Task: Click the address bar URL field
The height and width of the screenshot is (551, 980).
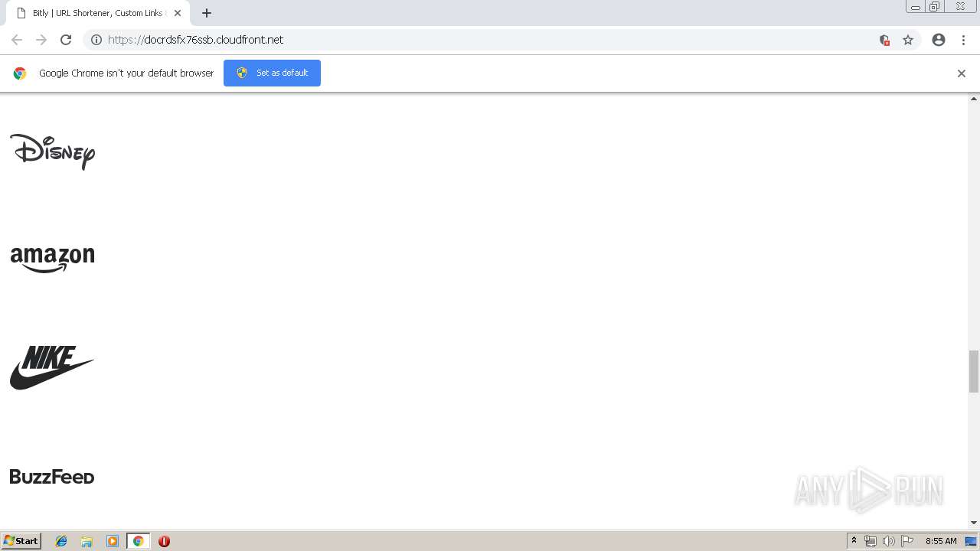Action: coord(490,40)
